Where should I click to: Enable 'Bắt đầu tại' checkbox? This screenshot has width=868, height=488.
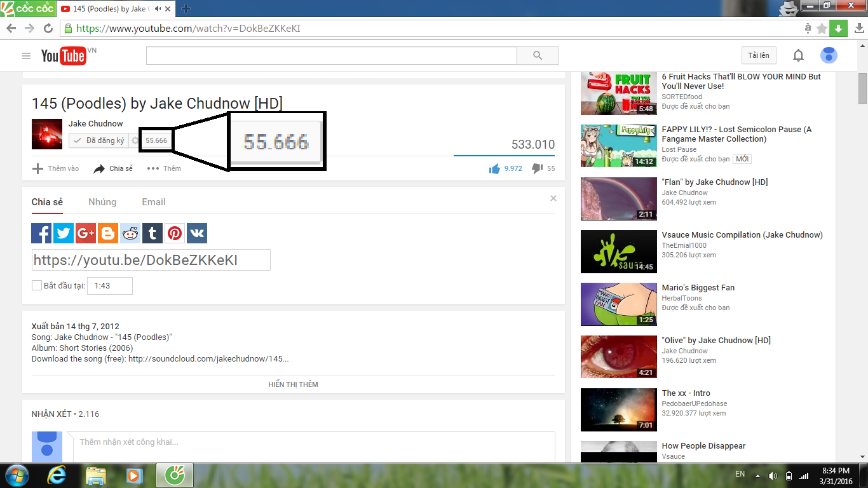(x=37, y=286)
